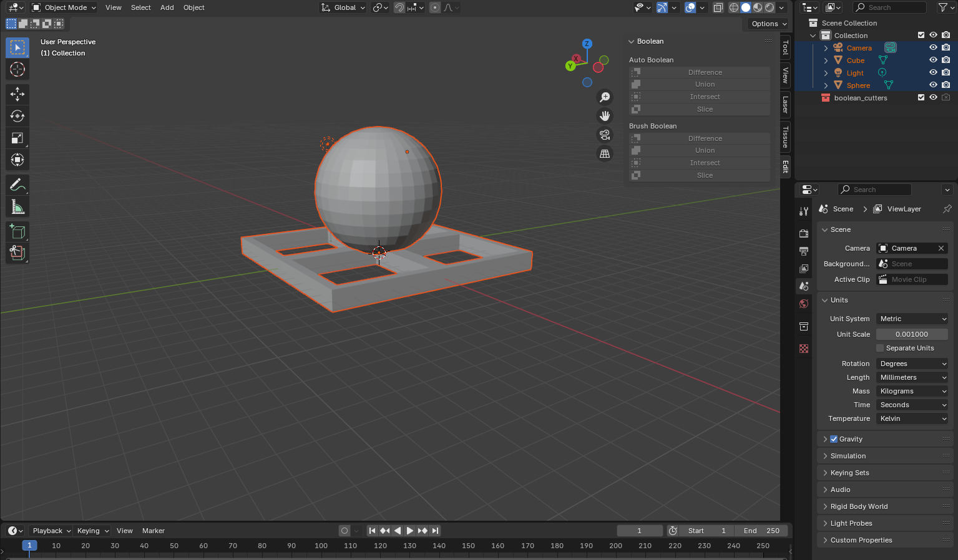Select the Annotate tool
Viewport: 958px width, 560px height.
17,185
